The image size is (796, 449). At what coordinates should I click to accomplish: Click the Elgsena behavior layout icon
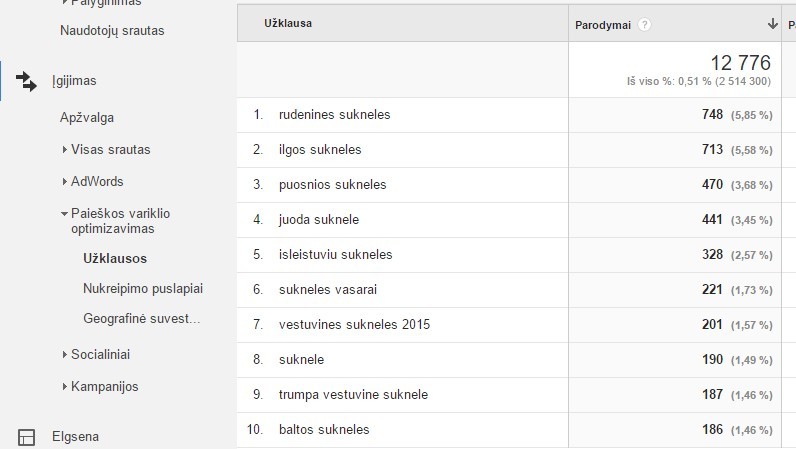point(26,437)
